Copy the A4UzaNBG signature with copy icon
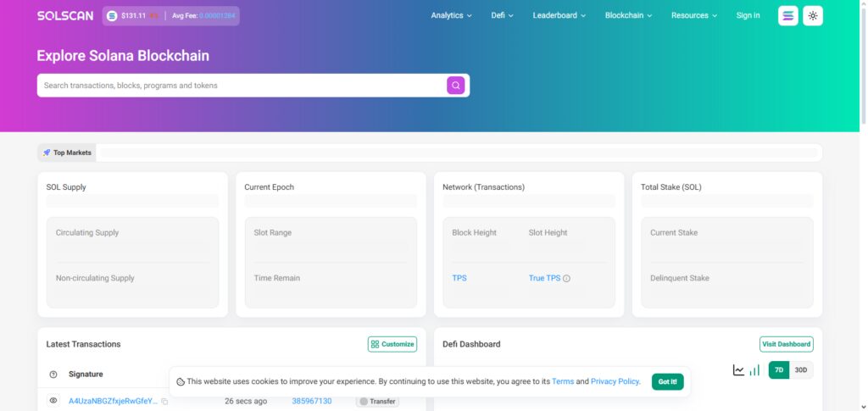 164,401
